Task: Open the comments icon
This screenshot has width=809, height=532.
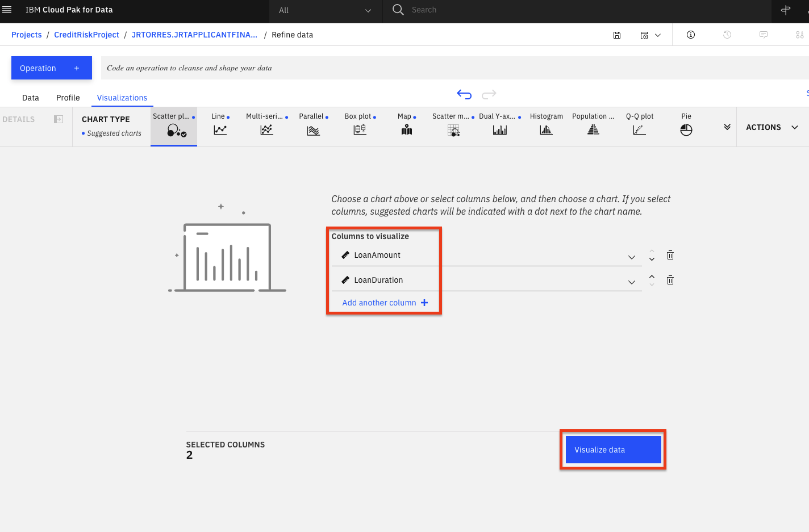Action: (764, 35)
